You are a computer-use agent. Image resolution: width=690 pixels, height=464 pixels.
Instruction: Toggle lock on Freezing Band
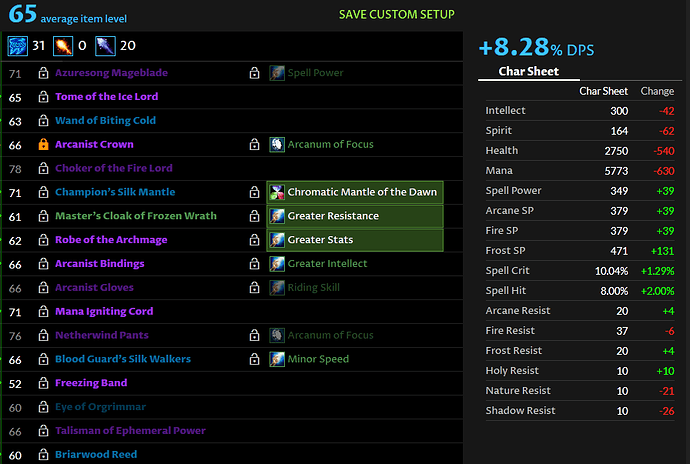click(43, 383)
